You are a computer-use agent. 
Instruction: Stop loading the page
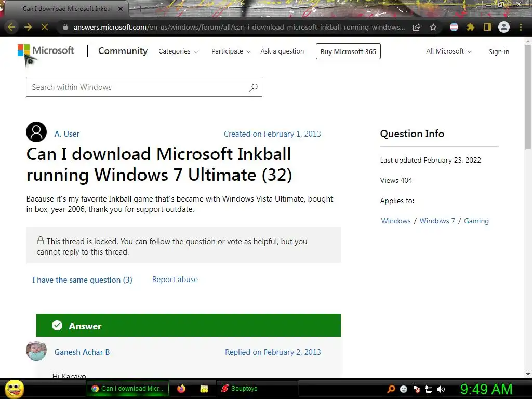pyautogui.click(x=45, y=27)
